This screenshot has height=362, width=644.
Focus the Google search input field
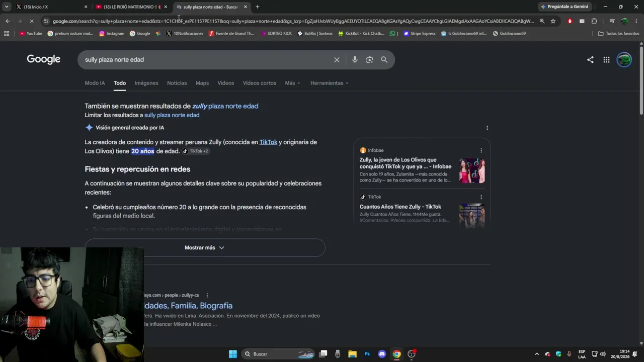pyautogui.click(x=206, y=60)
